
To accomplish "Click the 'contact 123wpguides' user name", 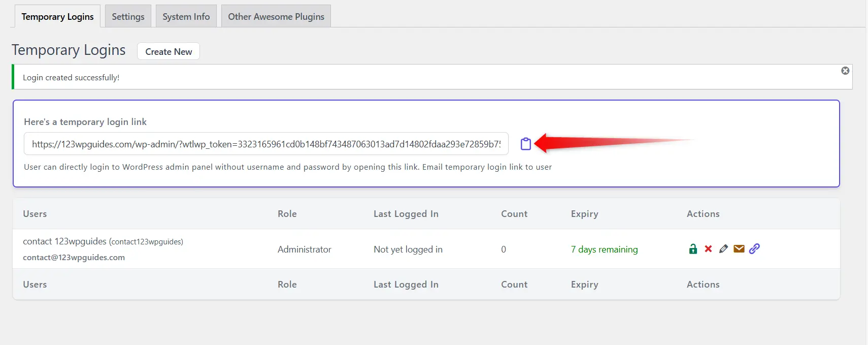I will (64, 241).
